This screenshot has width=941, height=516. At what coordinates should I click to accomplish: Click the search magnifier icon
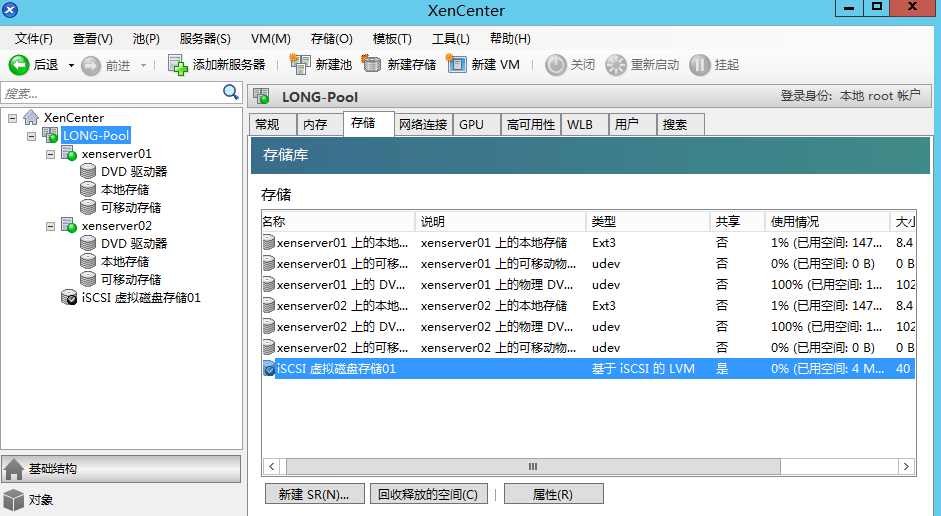tap(230, 92)
